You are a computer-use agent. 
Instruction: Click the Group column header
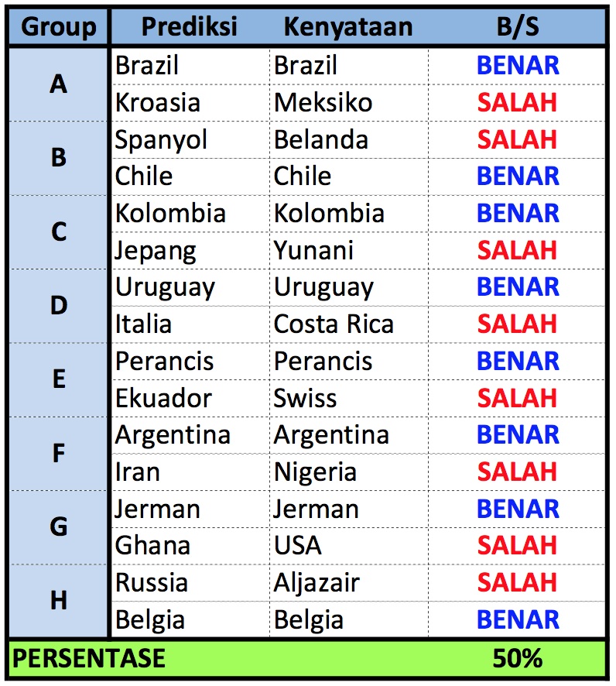(58, 28)
